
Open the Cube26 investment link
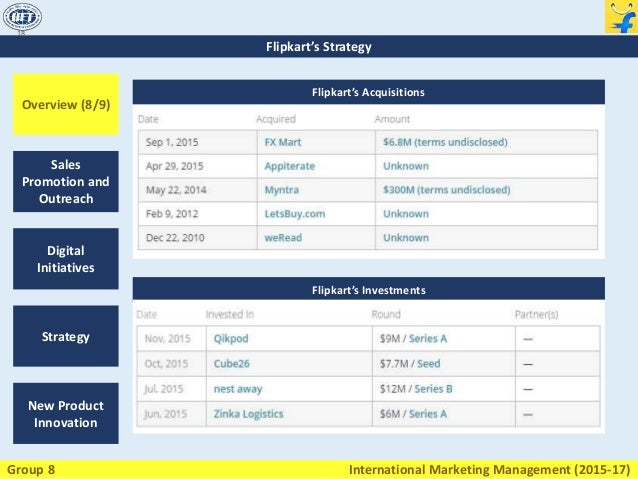point(232,363)
